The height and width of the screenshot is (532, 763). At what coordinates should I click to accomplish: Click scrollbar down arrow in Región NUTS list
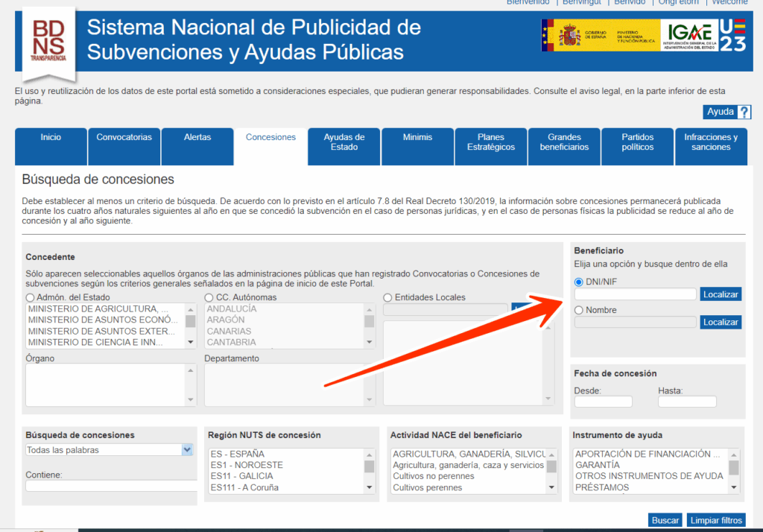pos(370,487)
